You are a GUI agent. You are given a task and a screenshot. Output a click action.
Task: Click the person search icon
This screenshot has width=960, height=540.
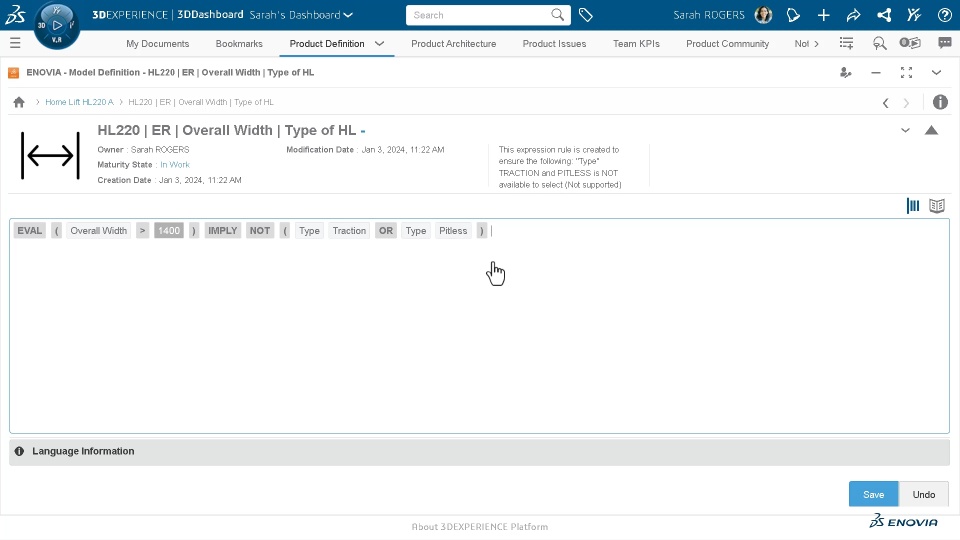[879, 43]
